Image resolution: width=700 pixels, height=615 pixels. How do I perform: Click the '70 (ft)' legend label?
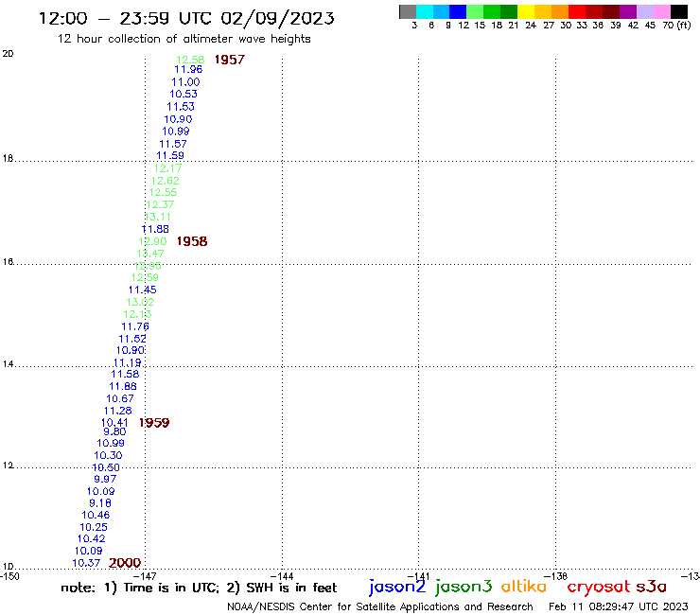(x=676, y=26)
